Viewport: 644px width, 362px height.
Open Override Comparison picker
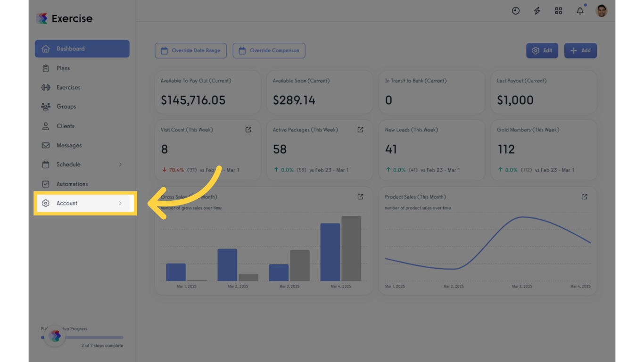pos(269,50)
